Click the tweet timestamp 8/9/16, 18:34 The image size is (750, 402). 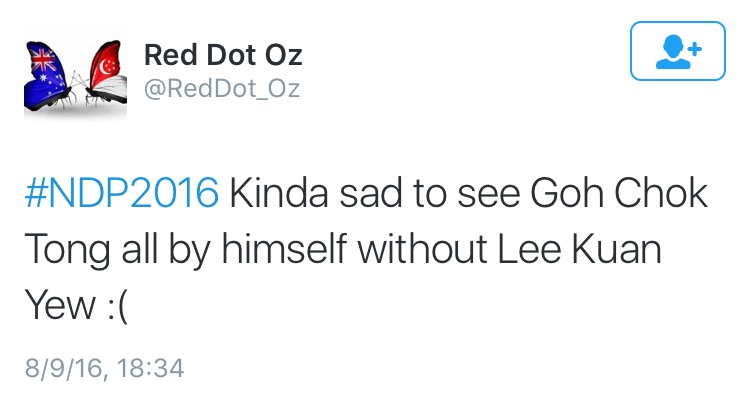point(103,368)
